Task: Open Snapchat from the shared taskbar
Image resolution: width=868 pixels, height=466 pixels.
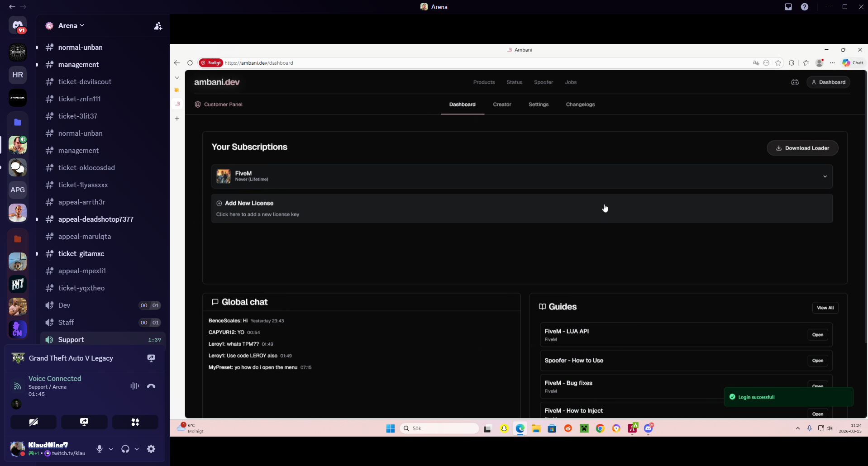Action: pyautogui.click(x=504, y=428)
